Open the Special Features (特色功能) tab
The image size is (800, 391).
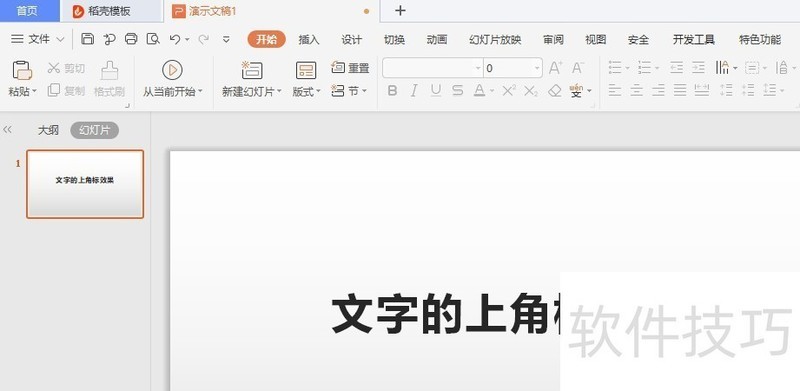coord(760,40)
